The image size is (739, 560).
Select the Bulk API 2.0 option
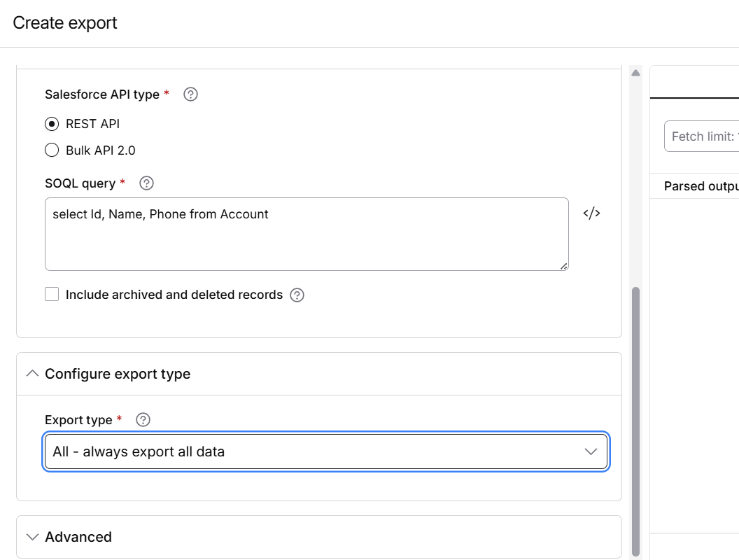(x=52, y=150)
